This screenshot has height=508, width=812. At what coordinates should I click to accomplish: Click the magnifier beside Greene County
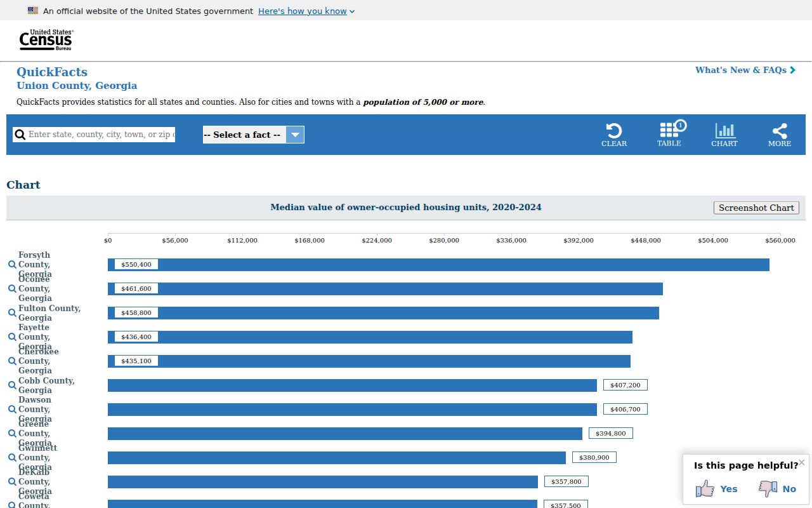(12, 434)
